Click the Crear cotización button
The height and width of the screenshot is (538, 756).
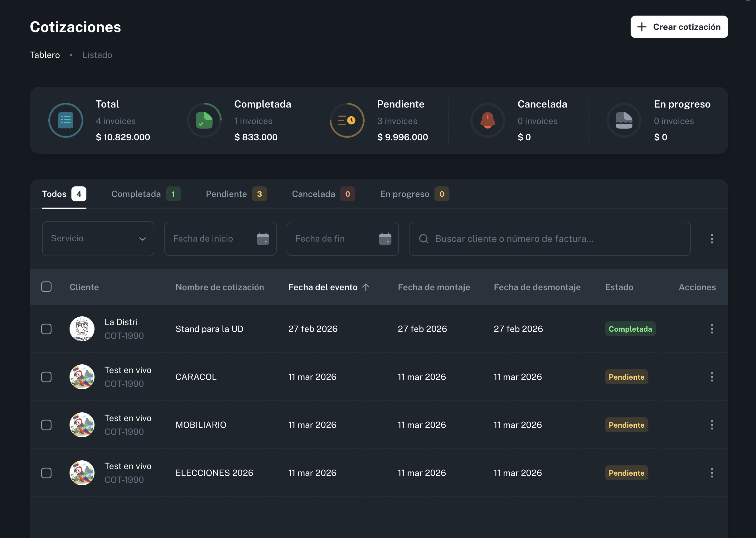[x=679, y=27]
